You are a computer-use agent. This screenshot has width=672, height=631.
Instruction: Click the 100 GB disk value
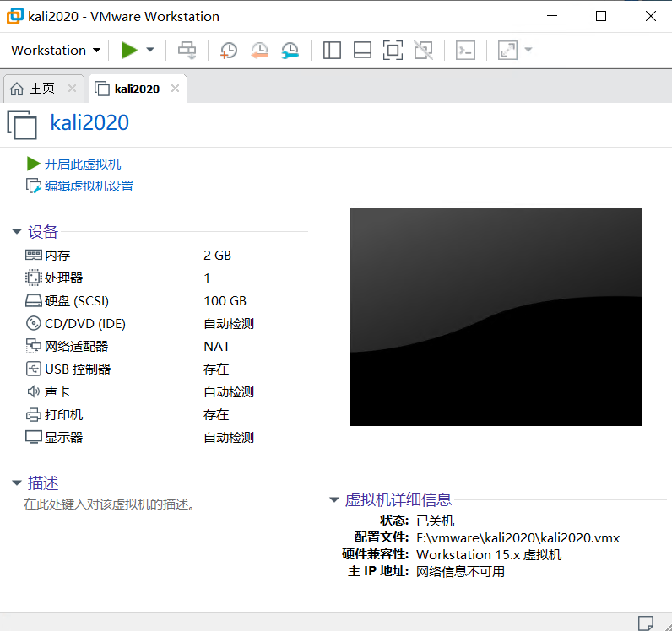[225, 300]
